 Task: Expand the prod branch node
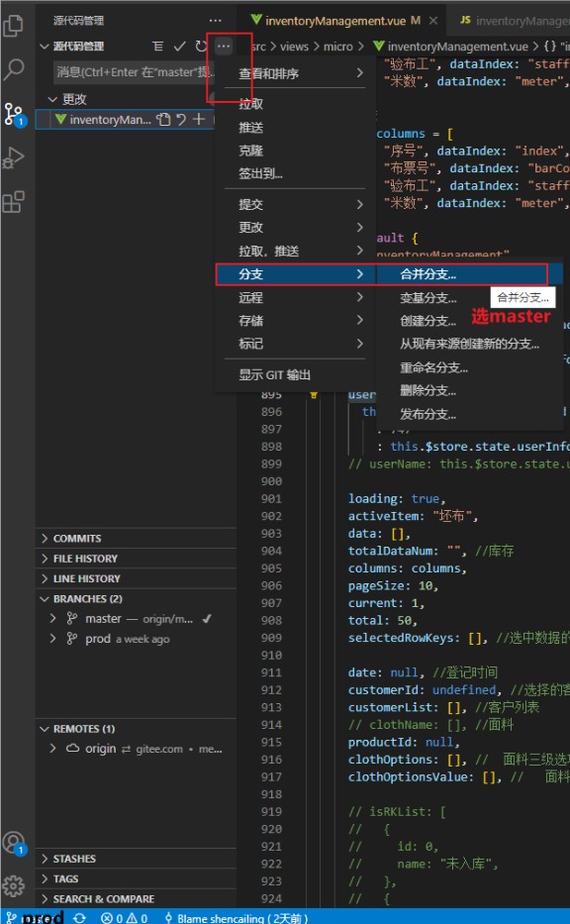tap(53, 639)
